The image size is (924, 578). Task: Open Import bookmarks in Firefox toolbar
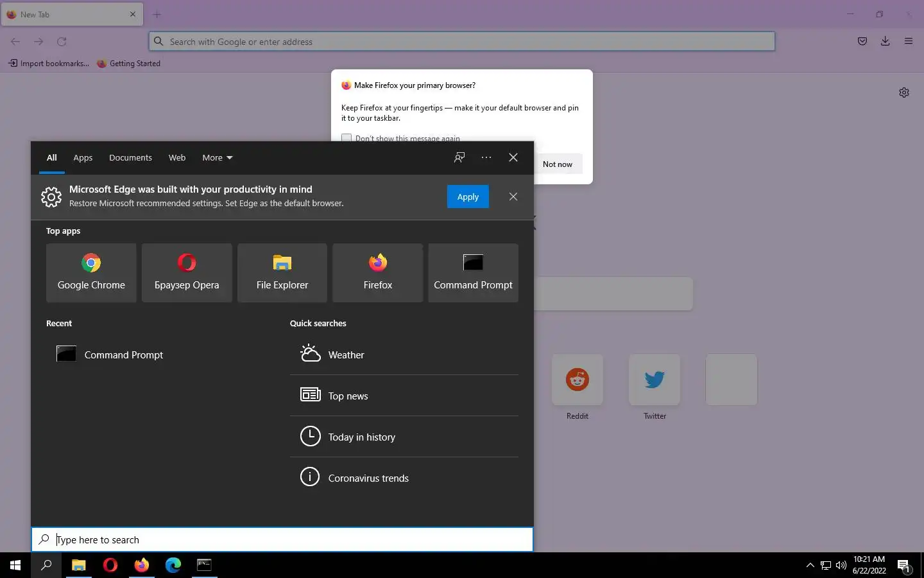coord(49,64)
